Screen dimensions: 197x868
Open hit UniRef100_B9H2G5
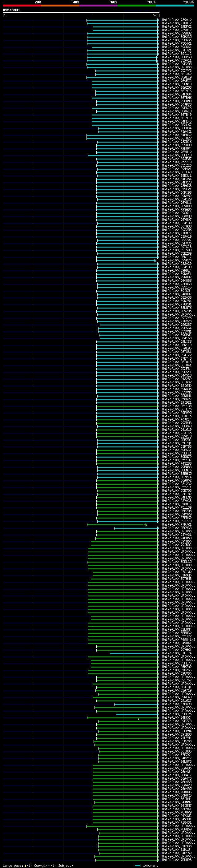(177, 37)
